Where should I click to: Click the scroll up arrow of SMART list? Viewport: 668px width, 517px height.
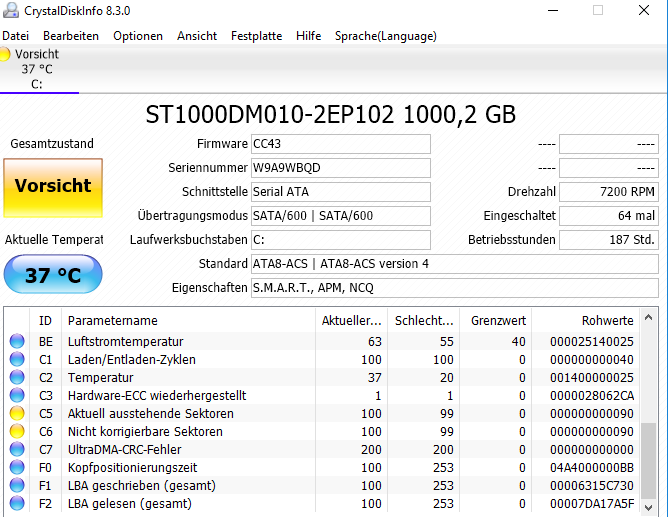coord(648,318)
